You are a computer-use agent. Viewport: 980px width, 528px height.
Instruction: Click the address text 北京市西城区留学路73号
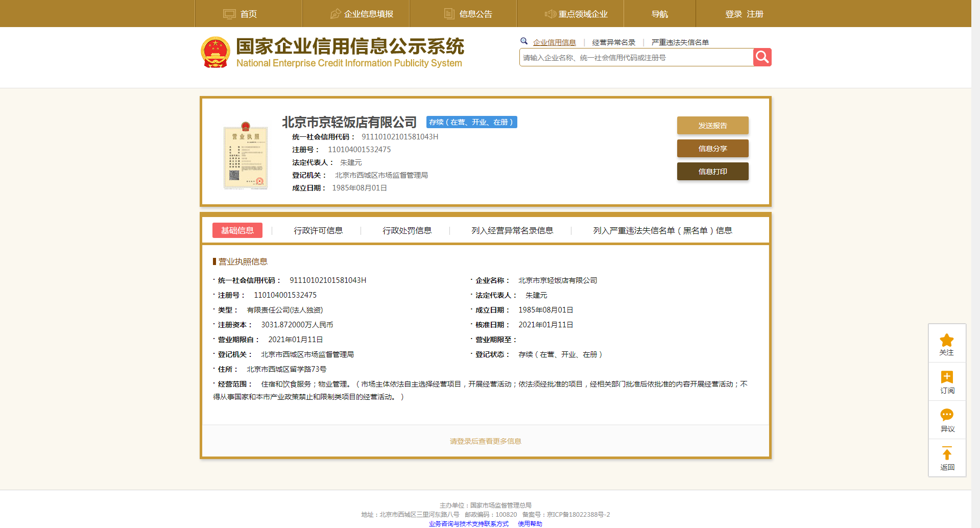click(286, 369)
